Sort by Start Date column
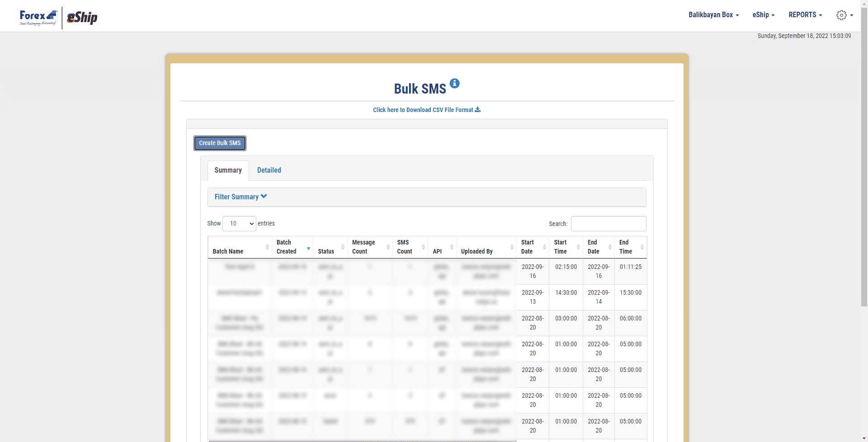868x442 pixels. pyautogui.click(x=533, y=247)
